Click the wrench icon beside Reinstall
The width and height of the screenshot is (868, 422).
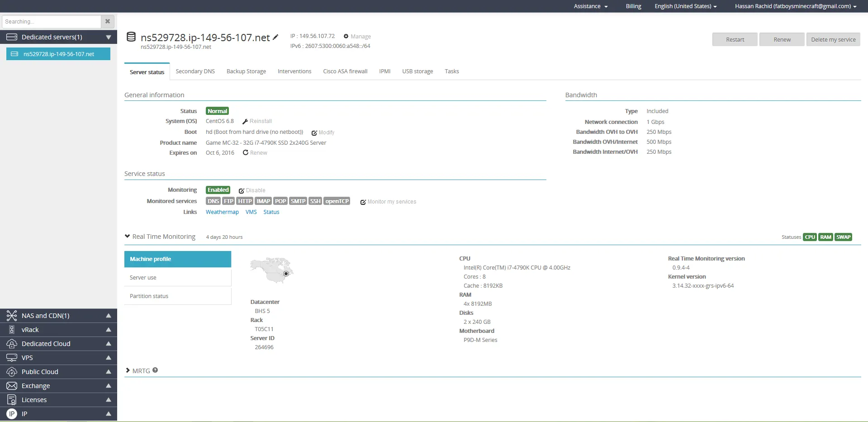click(x=245, y=121)
